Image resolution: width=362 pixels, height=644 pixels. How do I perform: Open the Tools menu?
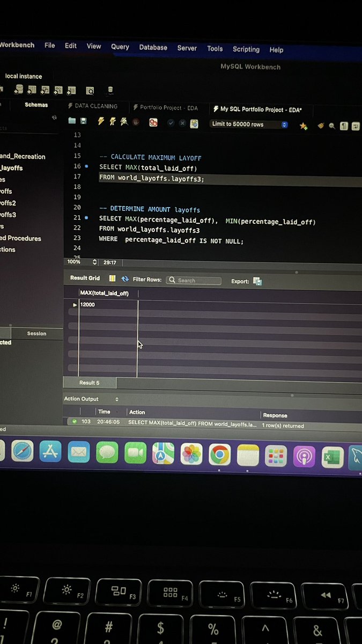(x=215, y=48)
